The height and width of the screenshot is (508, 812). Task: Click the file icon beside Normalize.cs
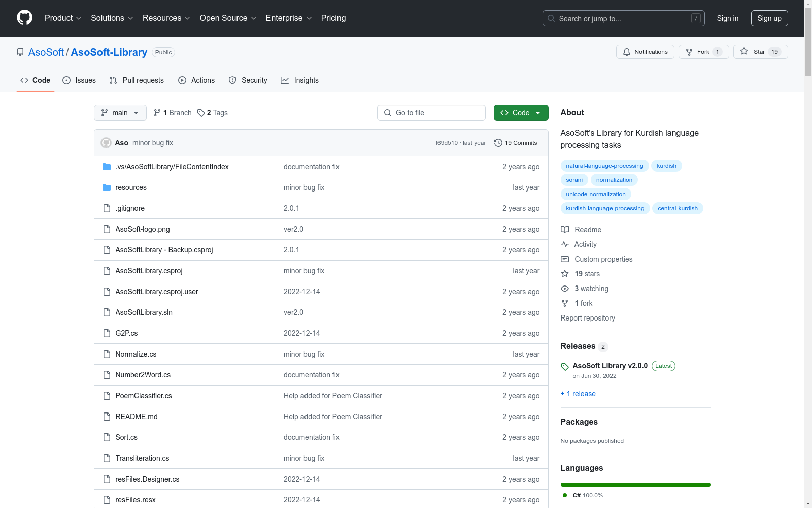(107, 354)
